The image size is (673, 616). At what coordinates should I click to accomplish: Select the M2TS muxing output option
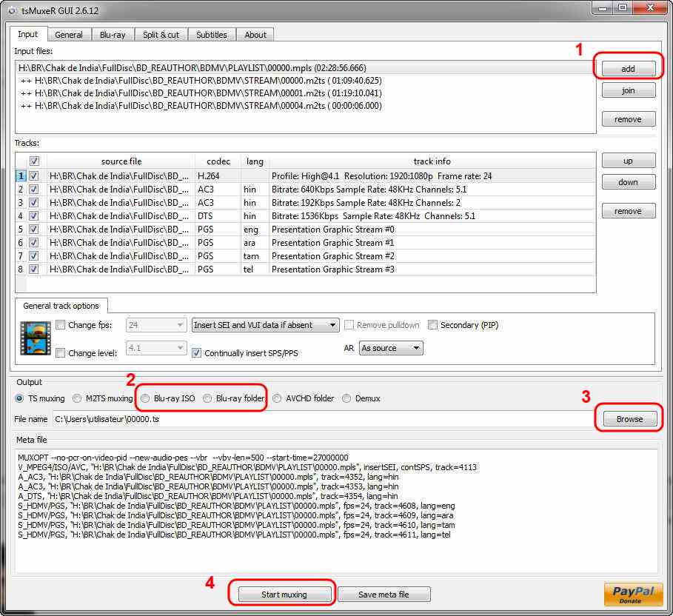tap(77, 398)
